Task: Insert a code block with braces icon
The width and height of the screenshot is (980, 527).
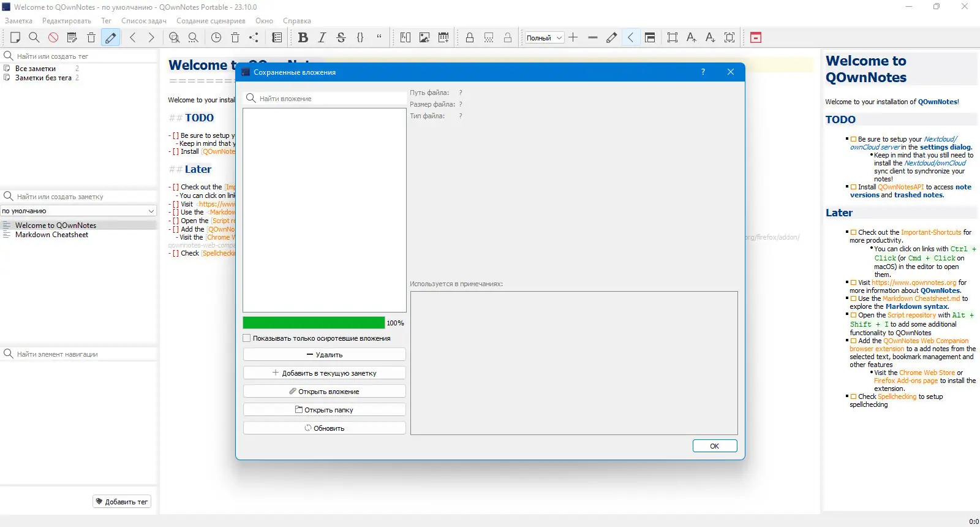Action: coord(360,37)
